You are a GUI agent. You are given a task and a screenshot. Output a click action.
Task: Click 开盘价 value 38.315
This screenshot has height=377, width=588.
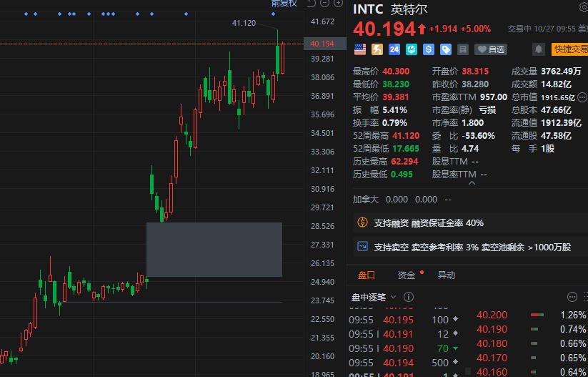[475, 72]
